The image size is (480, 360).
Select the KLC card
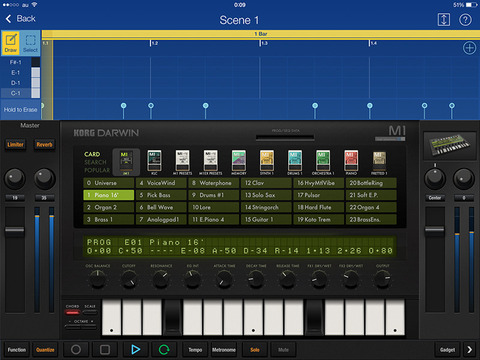tap(154, 162)
